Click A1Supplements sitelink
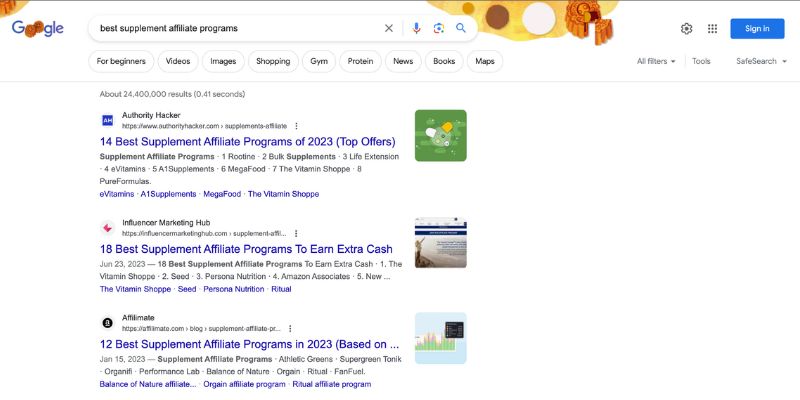The image size is (800, 400). (x=168, y=194)
